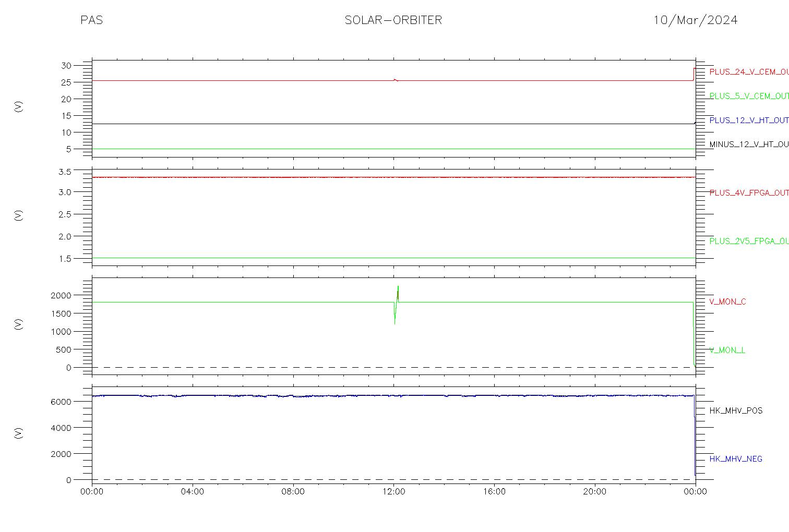789x532 pixels.
Task: Click the HK_MHV_POS legend label
Action: click(x=736, y=411)
